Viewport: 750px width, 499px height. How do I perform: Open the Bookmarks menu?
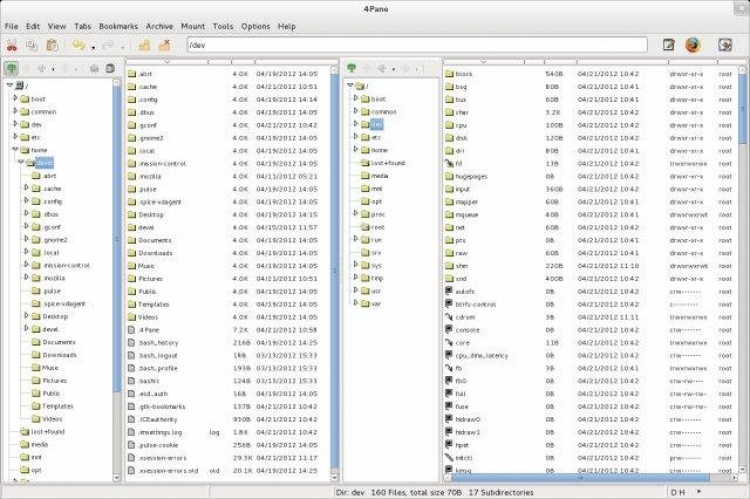click(117, 26)
